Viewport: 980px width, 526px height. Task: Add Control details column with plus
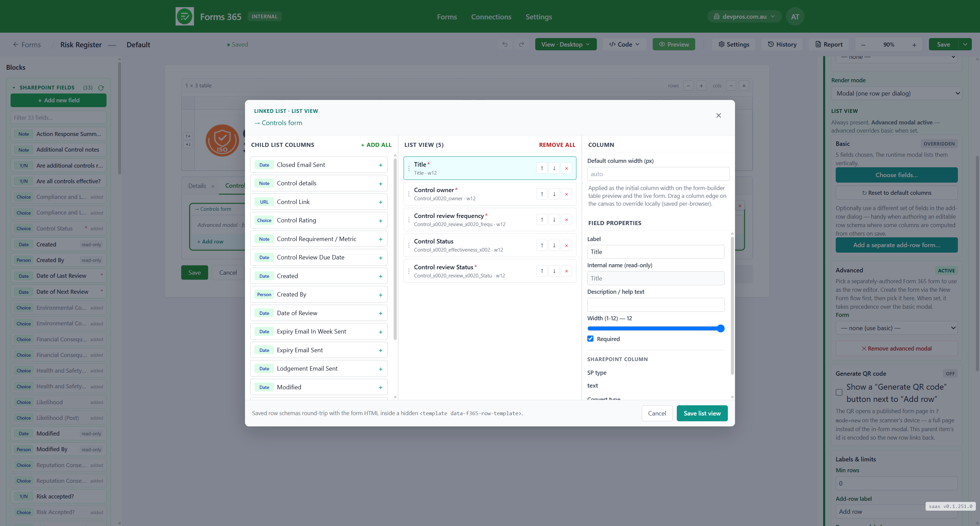(380, 184)
